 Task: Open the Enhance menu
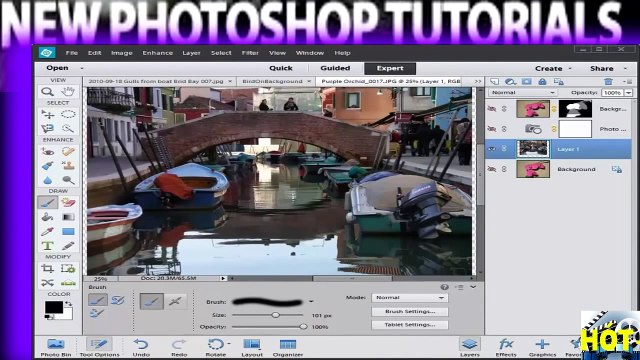click(158, 53)
